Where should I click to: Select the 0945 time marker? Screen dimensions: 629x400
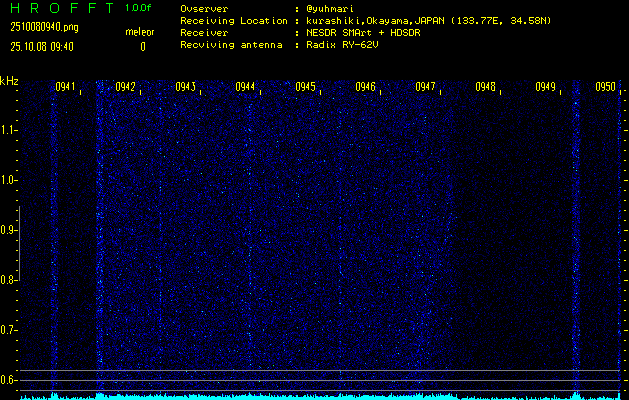point(305,87)
